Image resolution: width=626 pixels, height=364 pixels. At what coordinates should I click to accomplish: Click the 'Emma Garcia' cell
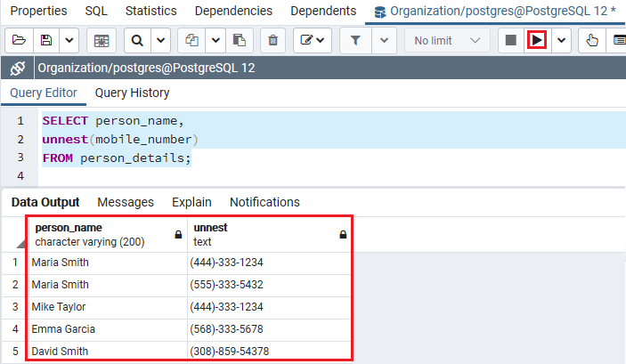(x=108, y=329)
